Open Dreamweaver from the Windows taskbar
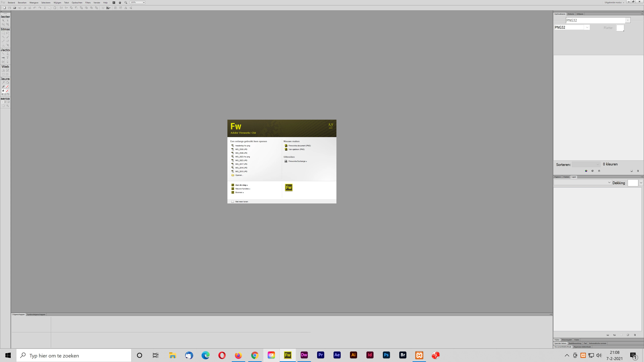The width and height of the screenshot is (644, 362). pos(304,355)
